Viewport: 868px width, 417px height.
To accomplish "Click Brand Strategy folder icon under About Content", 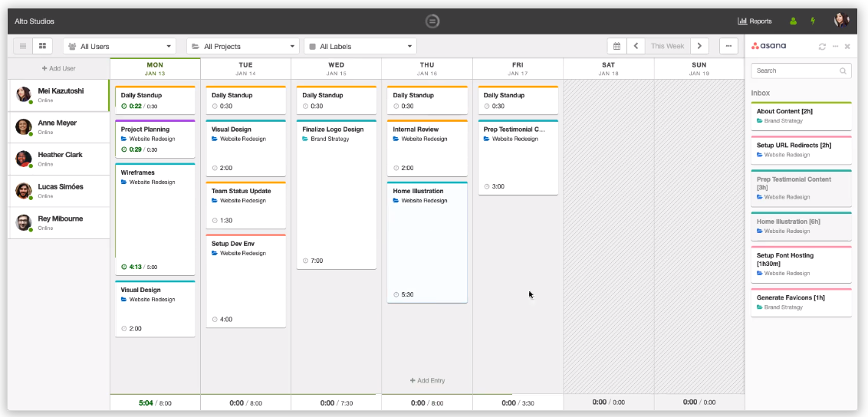I will [x=759, y=120].
